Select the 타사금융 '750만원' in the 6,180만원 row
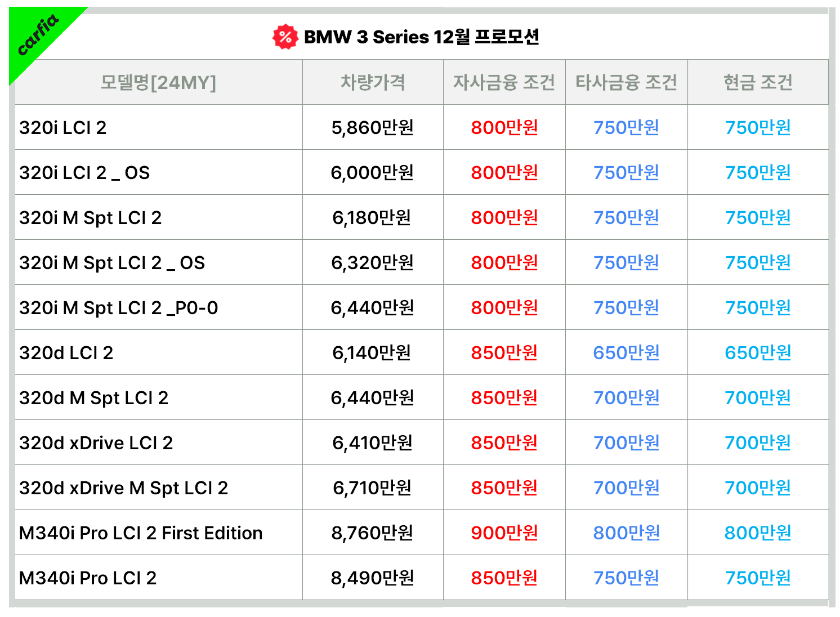 [626, 218]
